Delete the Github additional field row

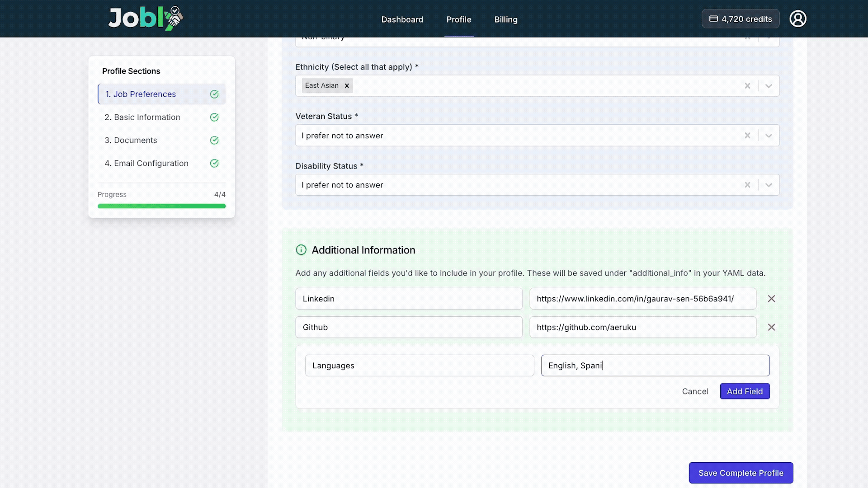(x=771, y=327)
